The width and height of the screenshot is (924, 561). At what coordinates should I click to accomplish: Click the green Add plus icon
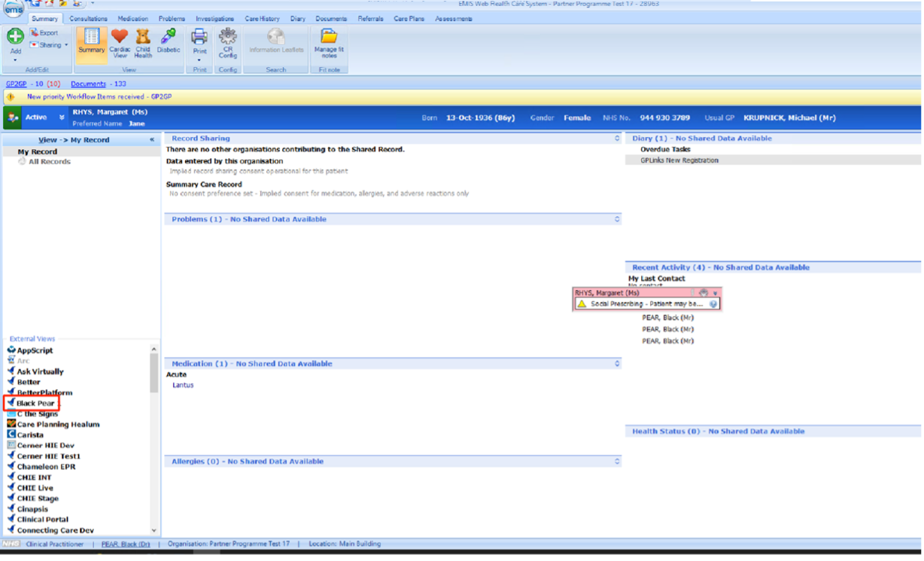coord(15,37)
